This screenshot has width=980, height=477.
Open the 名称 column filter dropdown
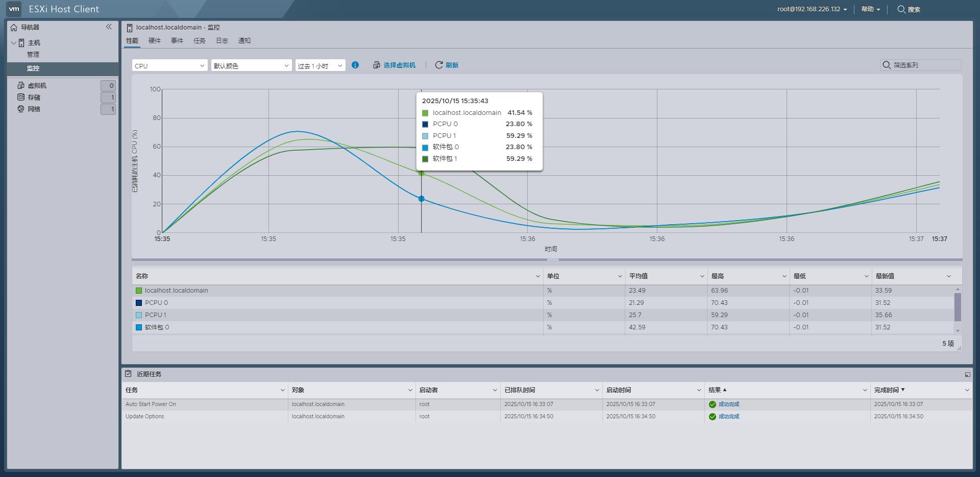pyautogui.click(x=537, y=276)
